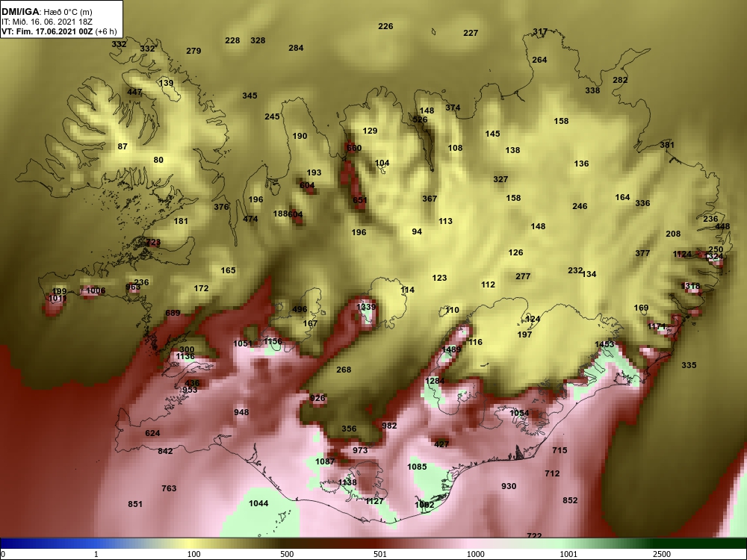
Task: Click the map value "335"
Action: tap(689, 365)
